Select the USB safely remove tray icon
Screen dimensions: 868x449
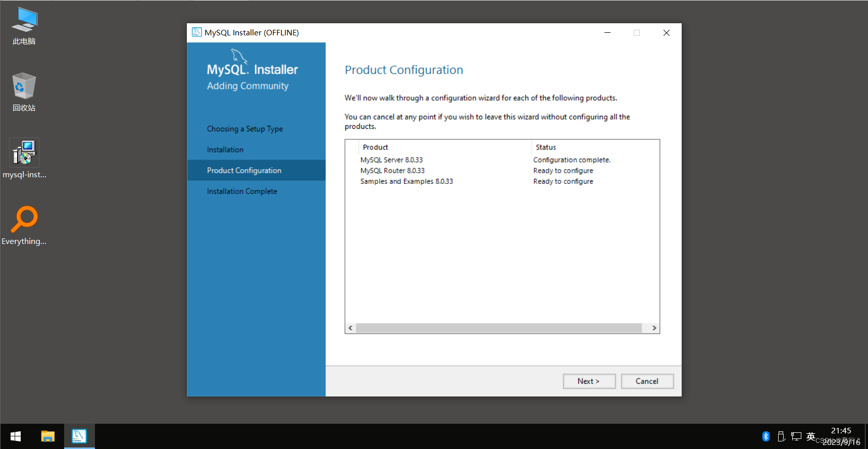coord(781,436)
